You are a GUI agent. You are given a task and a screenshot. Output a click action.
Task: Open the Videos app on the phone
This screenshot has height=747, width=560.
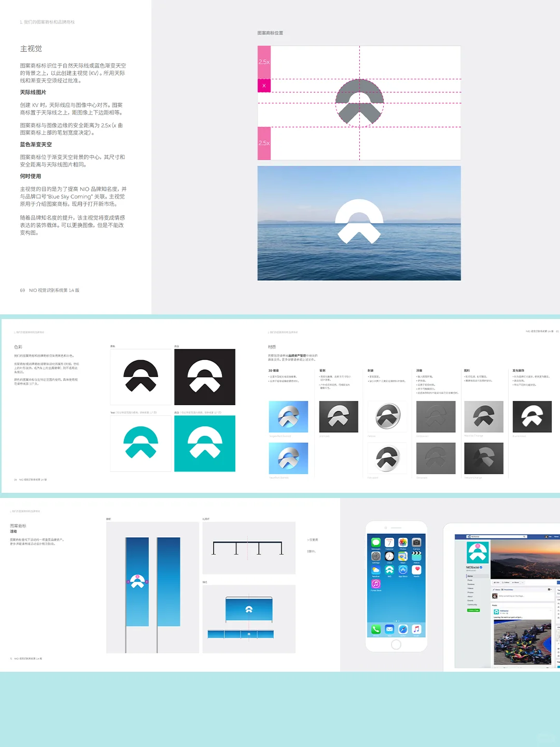tap(416, 556)
